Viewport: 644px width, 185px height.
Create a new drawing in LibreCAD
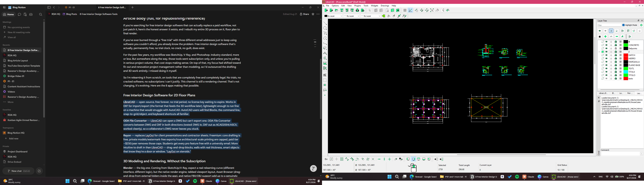326,10
